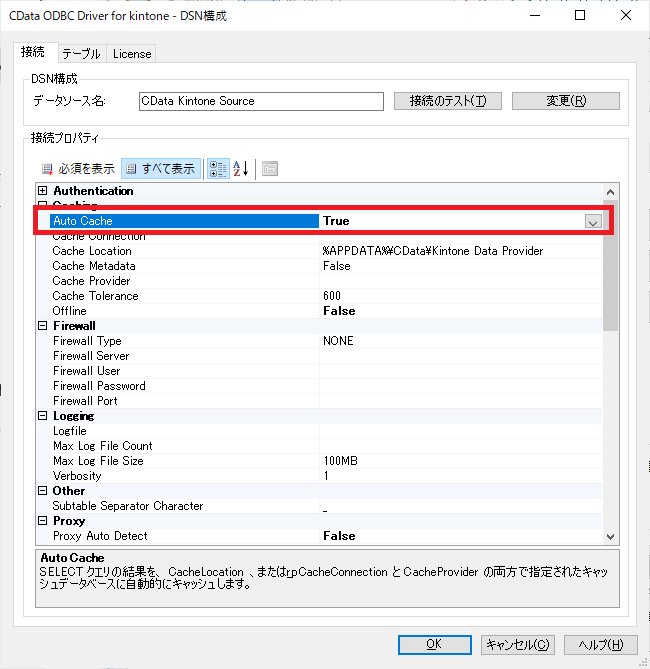Open help with ヘルプ(H) button
This screenshot has width=650, height=669.
click(600, 644)
